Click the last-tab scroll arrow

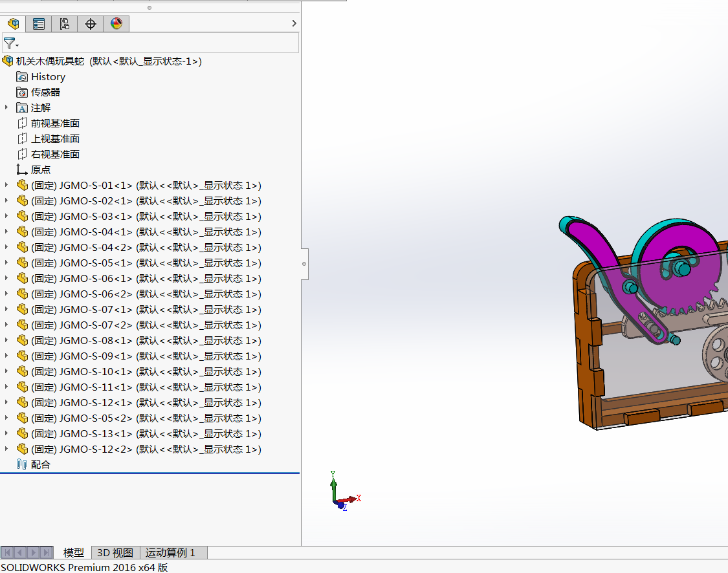point(46,552)
